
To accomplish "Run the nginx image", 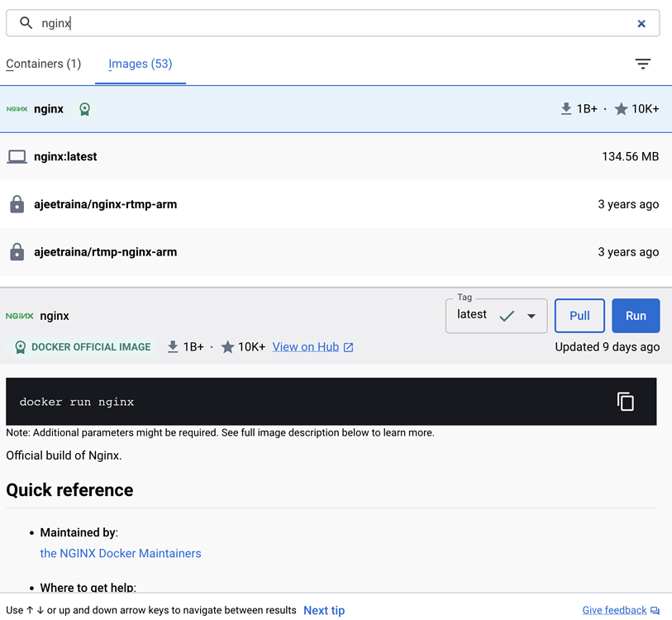I will pyautogui.click(x=636, y=316).
